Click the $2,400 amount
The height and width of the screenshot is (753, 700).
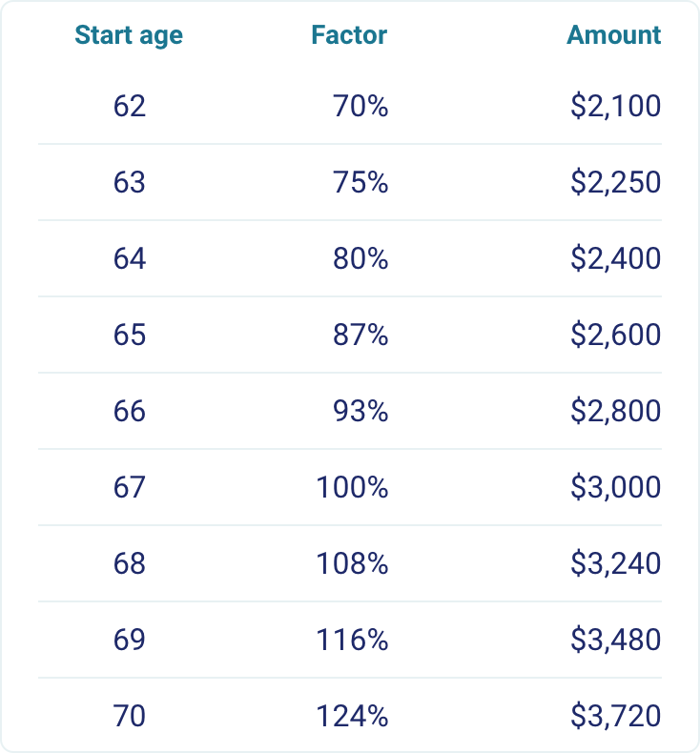pos(615,258)
